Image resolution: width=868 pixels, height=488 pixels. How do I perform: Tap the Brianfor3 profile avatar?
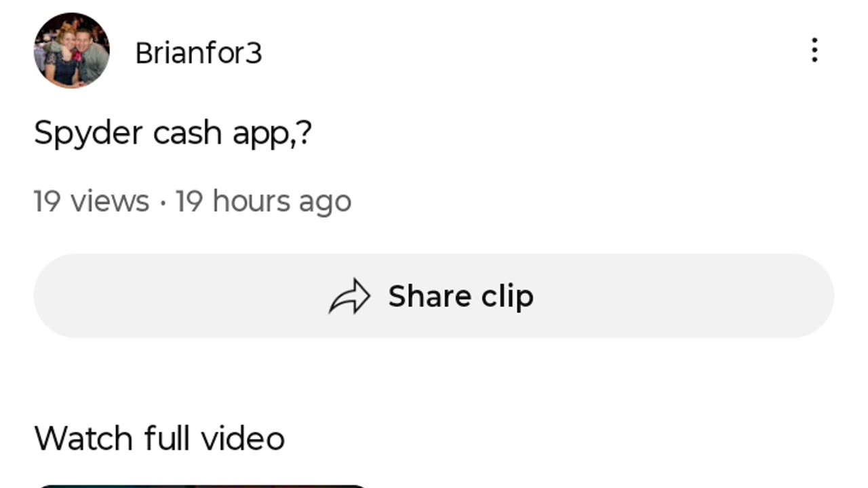coord(71,51)
